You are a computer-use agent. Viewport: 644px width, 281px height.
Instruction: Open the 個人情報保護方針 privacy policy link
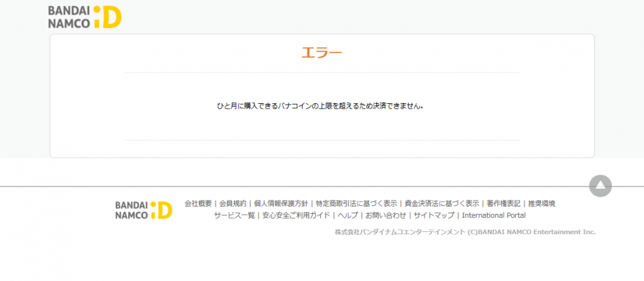pyautogui.click(x=281, y=203)
